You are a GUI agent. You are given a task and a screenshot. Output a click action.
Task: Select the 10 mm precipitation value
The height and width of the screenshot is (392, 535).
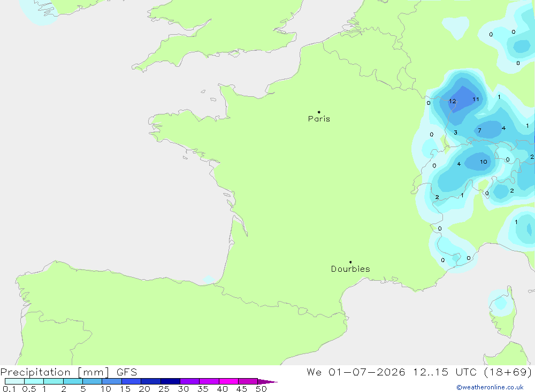coord(484,162)
